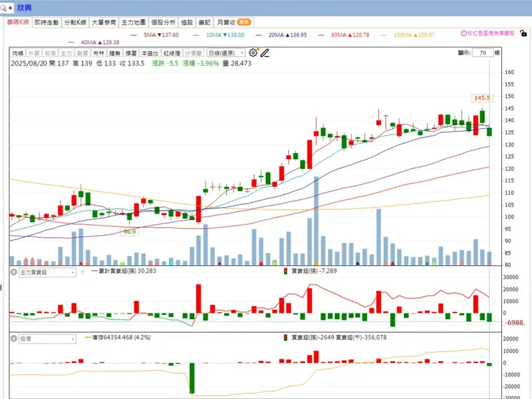Screen dimensions: 532x399
Task: Click the 145.5 high price label
Action: point(482,98)
